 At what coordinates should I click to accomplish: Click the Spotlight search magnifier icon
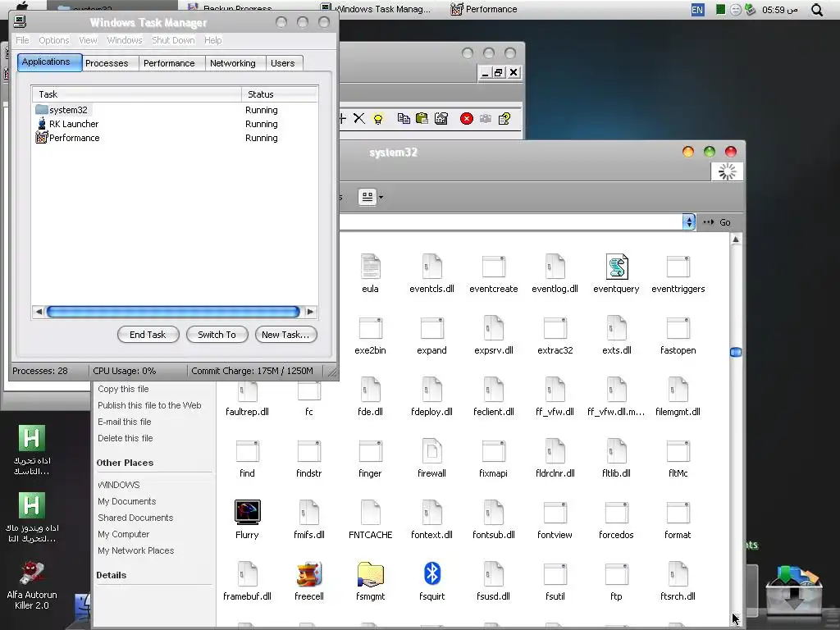click(x=816, y=10)
